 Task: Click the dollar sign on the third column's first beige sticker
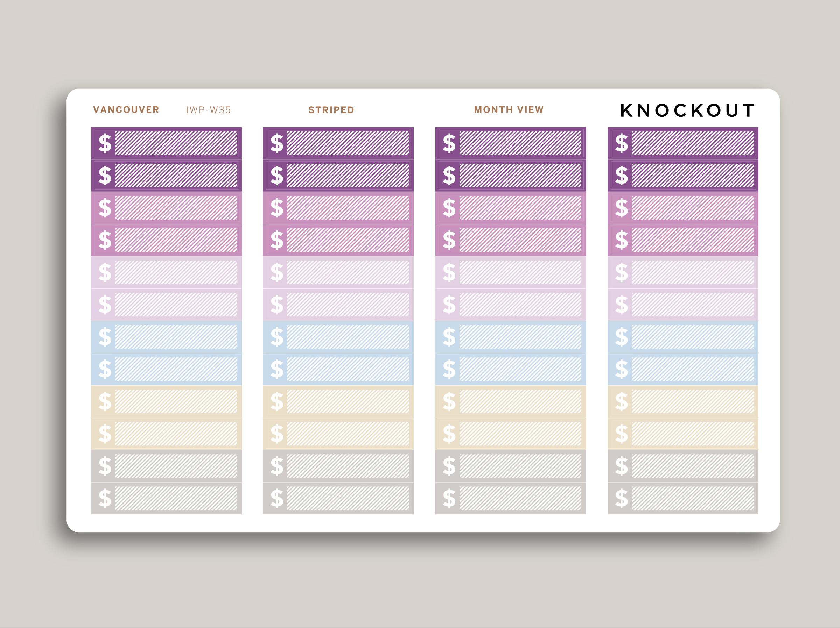point(449,401)
